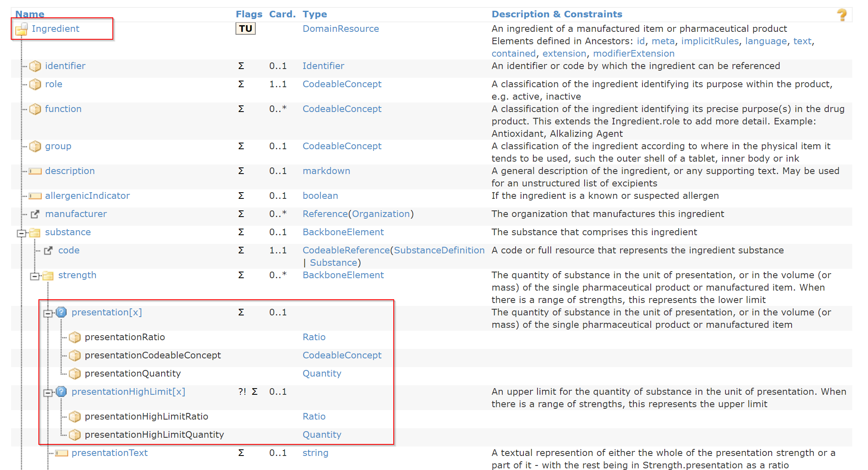Collapse the presentation[x] choice expander
Viewport: 868px width, 470px height.
click(48, 313)
